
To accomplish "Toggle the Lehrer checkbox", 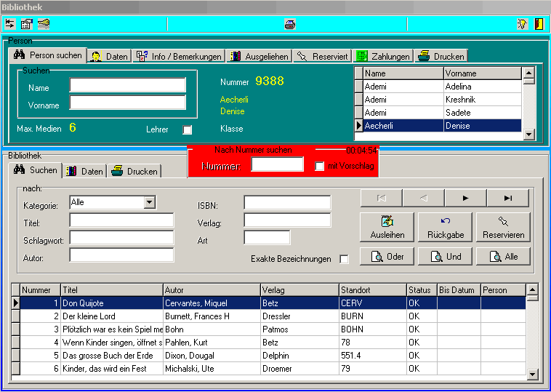I will tap(188, 129).
